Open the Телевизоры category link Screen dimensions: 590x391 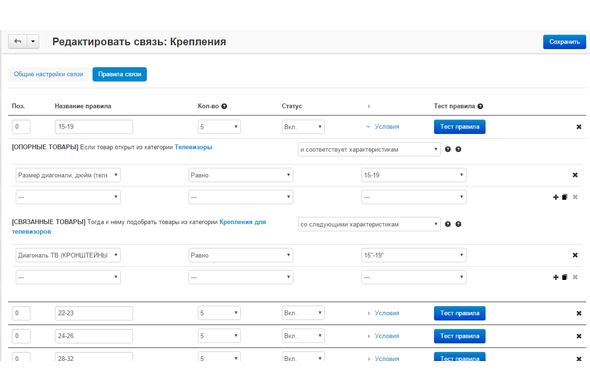coord(193,147)
